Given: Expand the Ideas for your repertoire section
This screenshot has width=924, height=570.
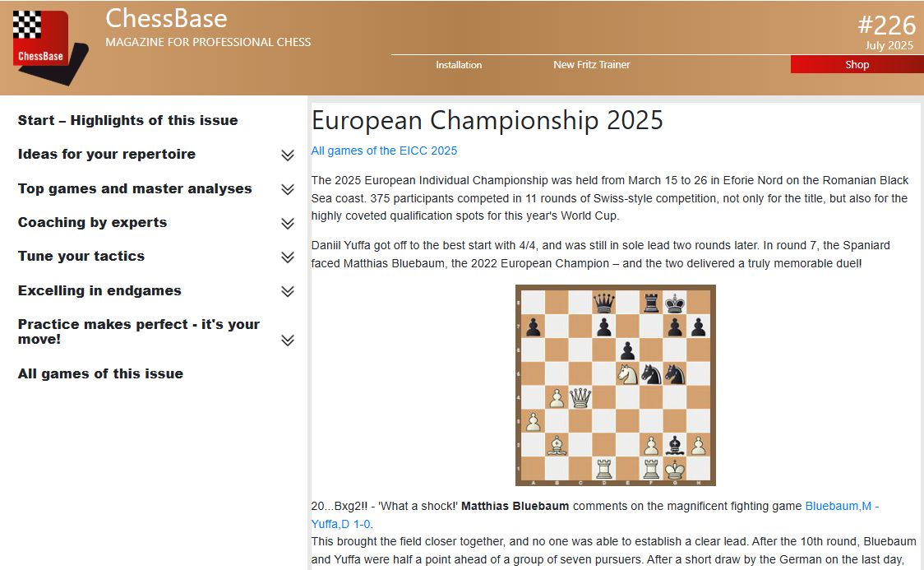Looking at the screenshot, I should [287, 155].
